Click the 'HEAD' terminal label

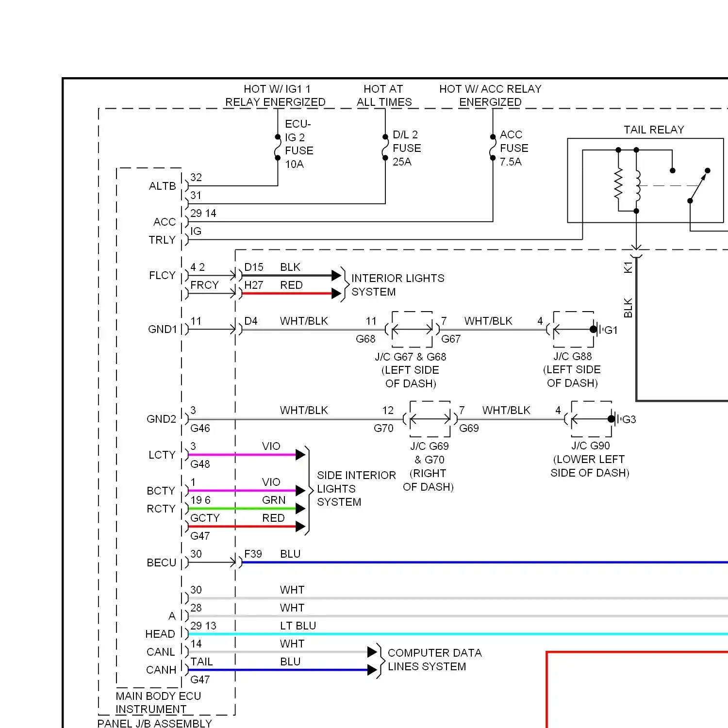tap(160, 634)
